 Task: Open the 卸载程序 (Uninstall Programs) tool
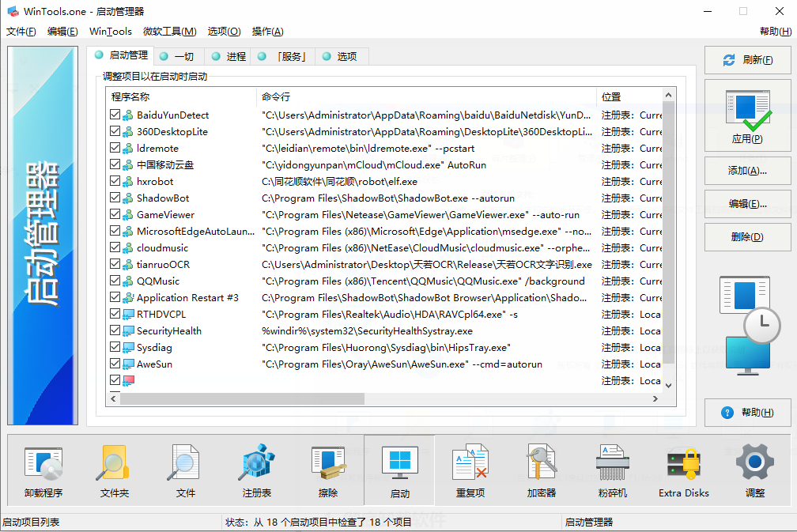click(x=43, y=470)
